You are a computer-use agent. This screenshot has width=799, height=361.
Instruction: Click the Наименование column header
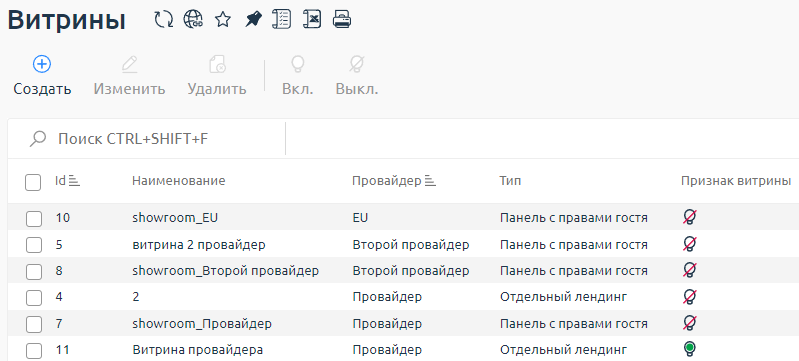click(178, 180)
